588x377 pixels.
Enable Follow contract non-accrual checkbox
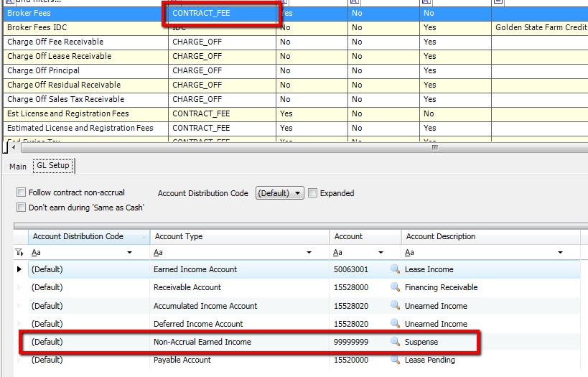tap(21, 192)
